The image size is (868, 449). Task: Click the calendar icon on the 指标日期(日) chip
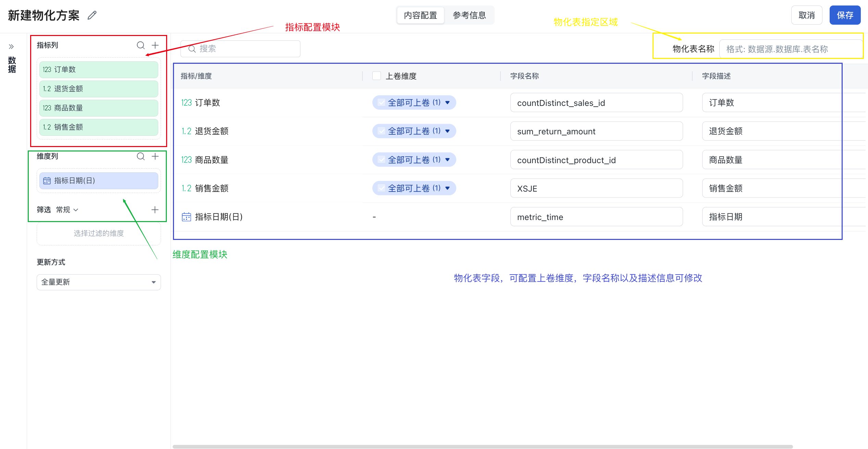(47, 181)
